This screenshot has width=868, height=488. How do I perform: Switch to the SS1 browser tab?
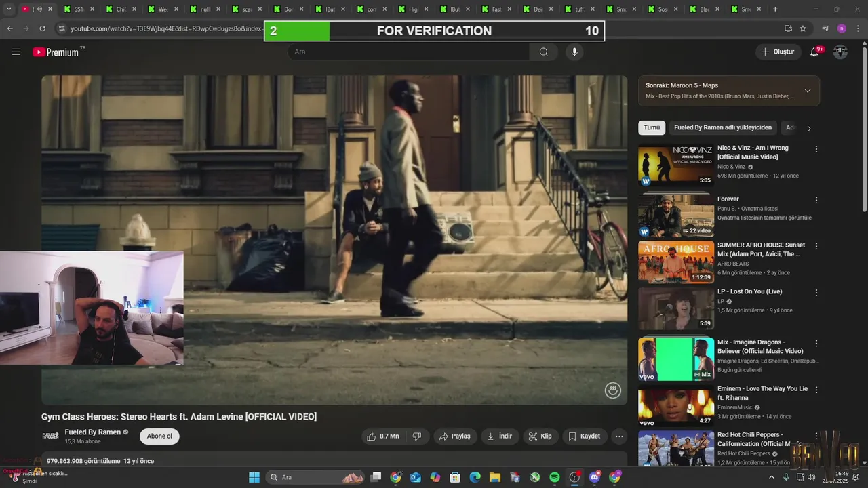coord(77,9)
